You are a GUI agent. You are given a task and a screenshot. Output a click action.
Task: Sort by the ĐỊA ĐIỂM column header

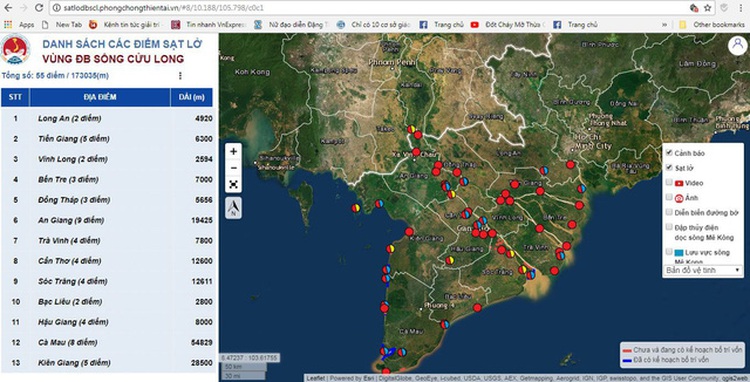coord(100,97)
